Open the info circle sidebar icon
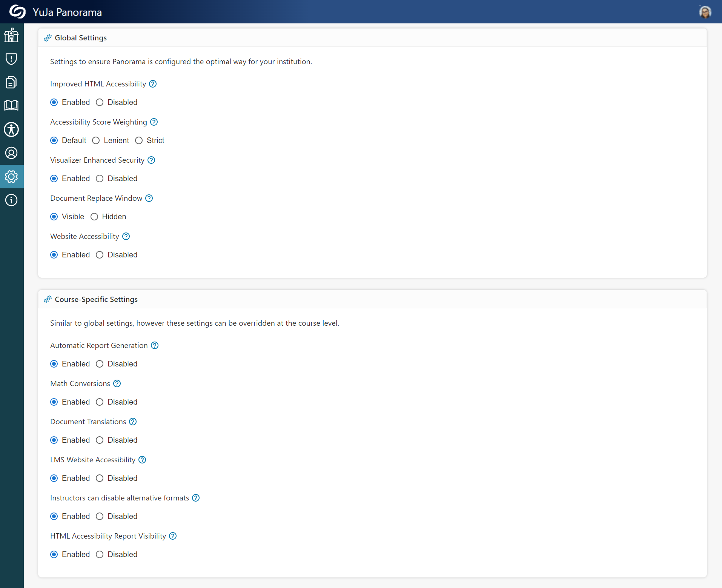This screenshot has width=722, height=588. click(11, 200)
